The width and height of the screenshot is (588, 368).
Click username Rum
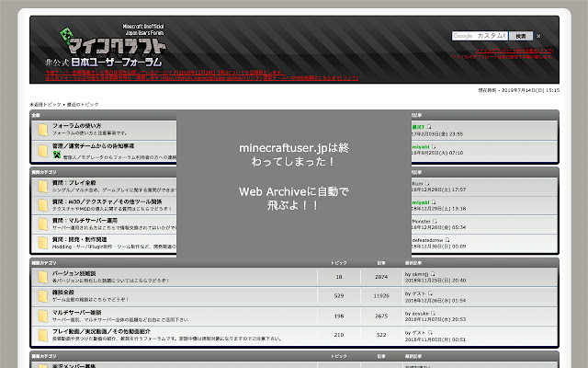coord(417,184)
